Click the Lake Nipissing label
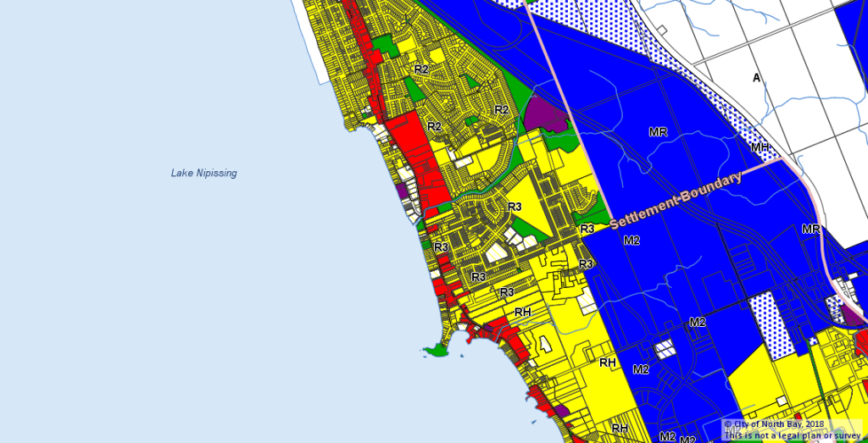 tap(203, 174)
